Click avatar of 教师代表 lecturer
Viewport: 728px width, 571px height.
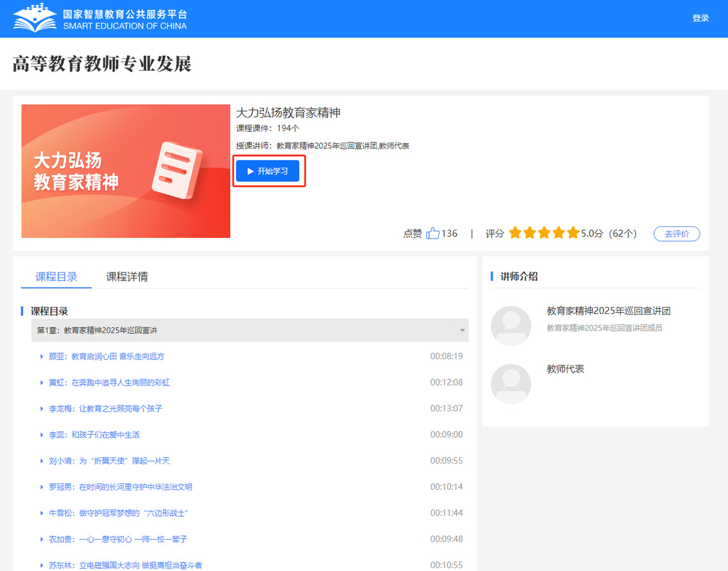tap(511, 384)
